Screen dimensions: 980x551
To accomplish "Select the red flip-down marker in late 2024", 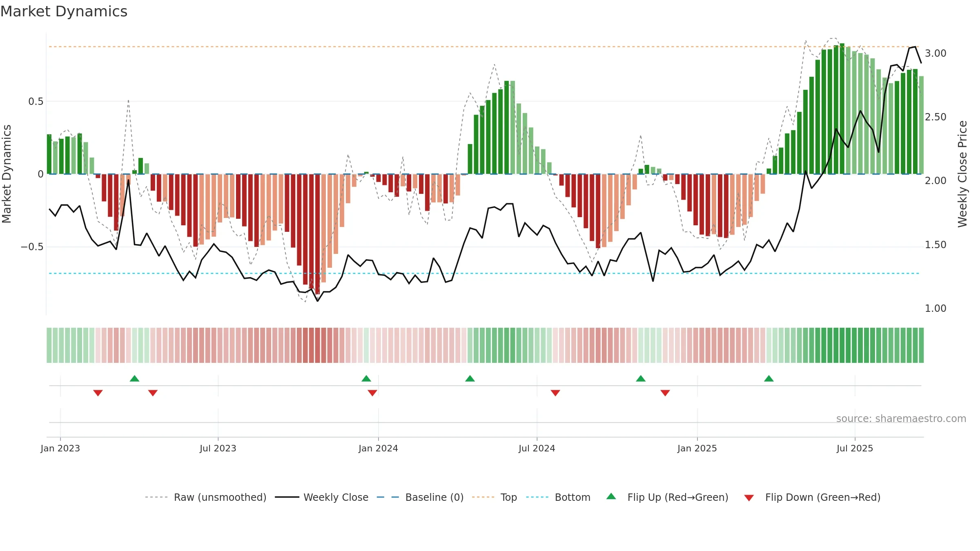I will pyautogui.click(x=665, y=393).
